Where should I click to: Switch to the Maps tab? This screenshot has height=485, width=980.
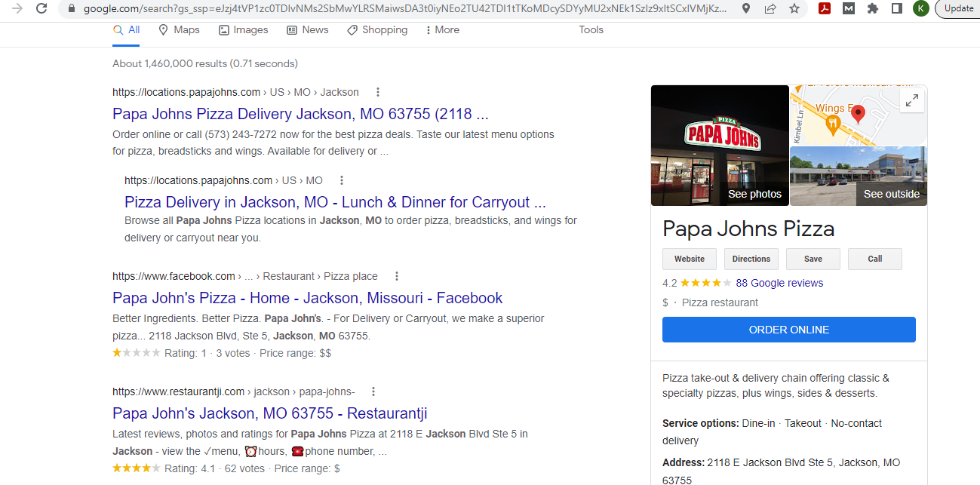[x=179, y=30]
